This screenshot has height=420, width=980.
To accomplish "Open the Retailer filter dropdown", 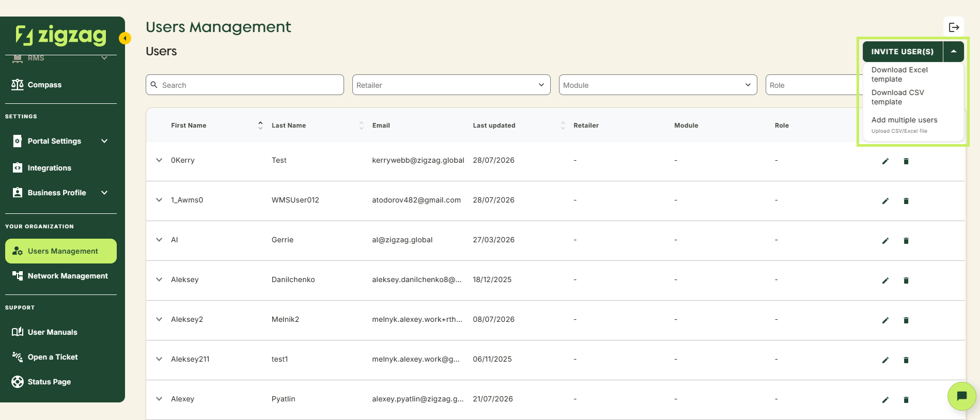I will 451,85.
